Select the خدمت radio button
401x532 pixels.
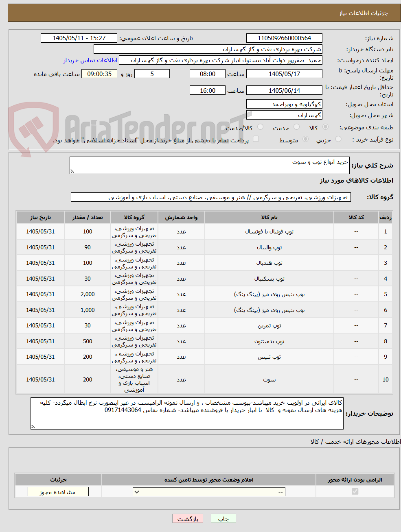297,127
